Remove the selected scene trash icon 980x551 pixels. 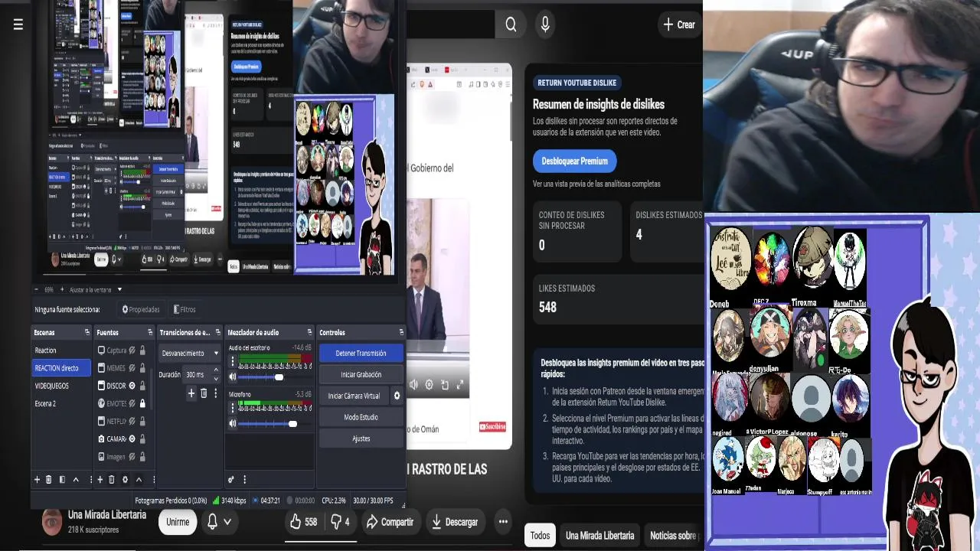tap(49, 480)
